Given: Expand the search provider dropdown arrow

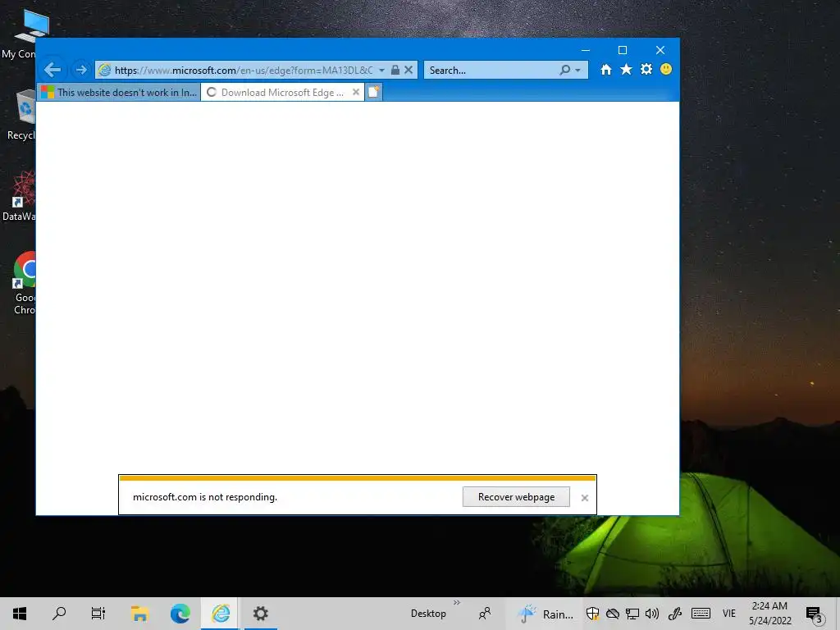Looking at the screenshot, I should tap(577, 71).
